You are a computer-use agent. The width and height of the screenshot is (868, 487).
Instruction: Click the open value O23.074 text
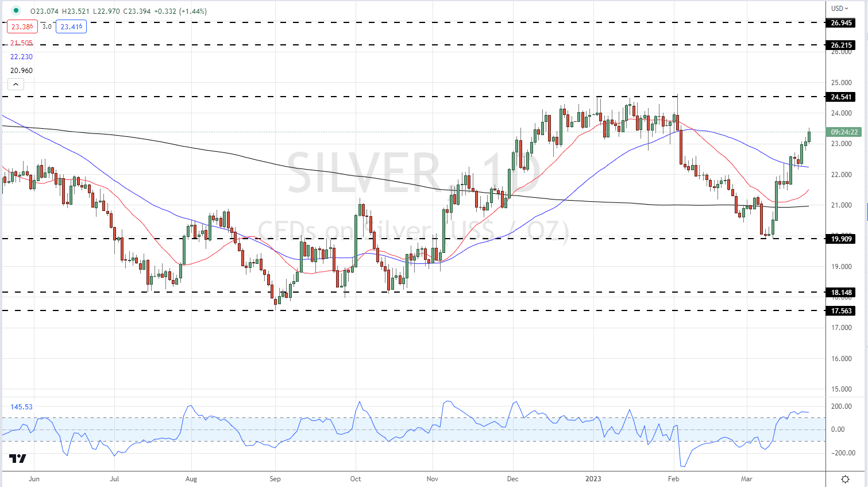(45, 11)
